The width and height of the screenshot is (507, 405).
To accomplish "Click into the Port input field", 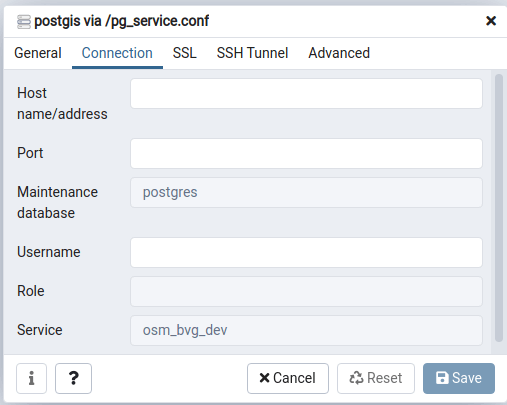I will pyautogui.click(x=306, y=153).
